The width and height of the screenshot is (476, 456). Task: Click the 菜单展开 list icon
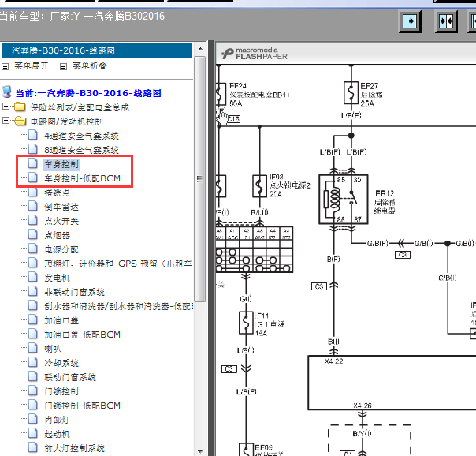point(6,66)
